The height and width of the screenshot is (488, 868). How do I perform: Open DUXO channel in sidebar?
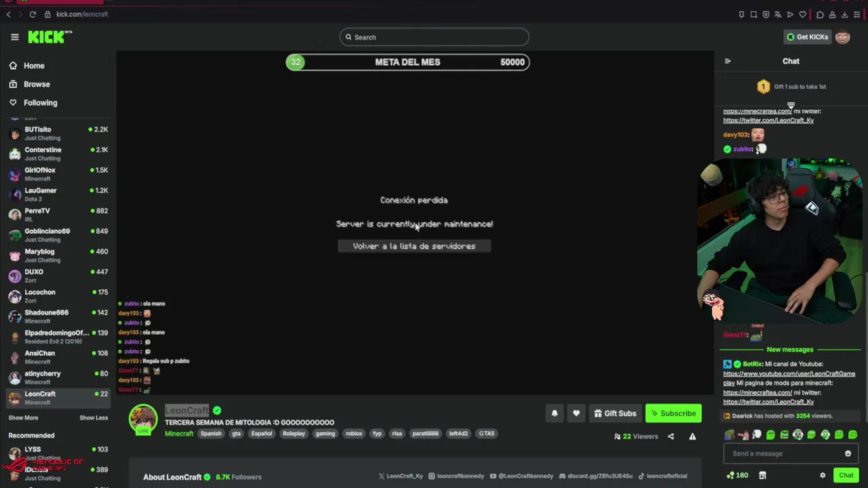coord(58,275)
